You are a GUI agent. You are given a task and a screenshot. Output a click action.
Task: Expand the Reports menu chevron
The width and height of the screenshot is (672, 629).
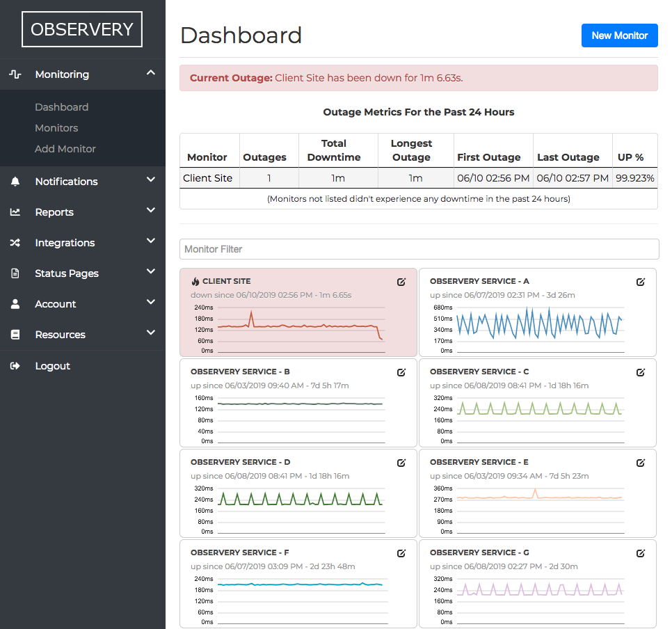pyautogui.click(x=151, y=210)
